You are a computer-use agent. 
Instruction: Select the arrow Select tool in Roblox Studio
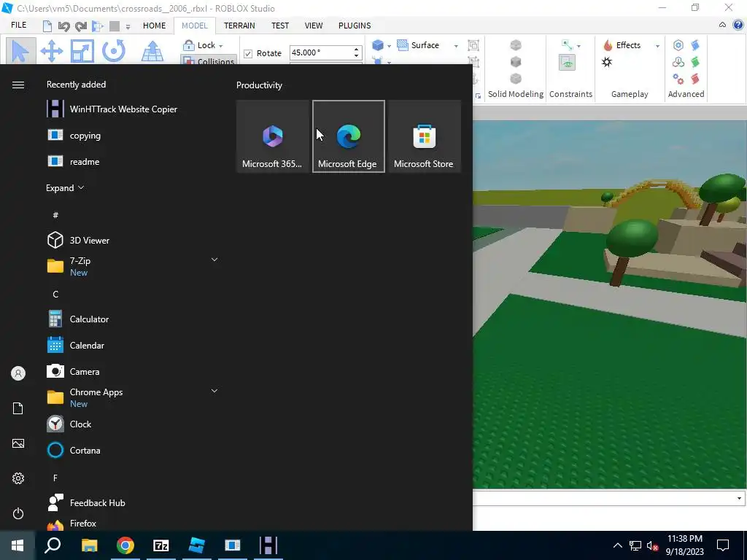pyautogui.click(x=20, y=51)
